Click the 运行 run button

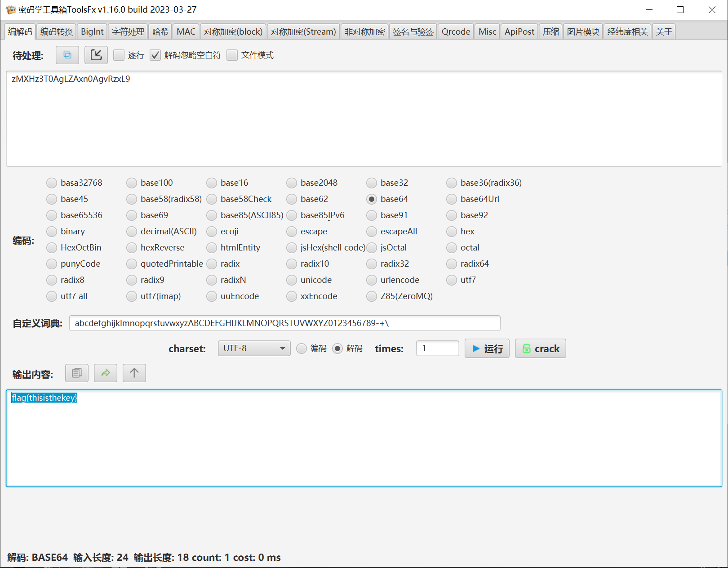(487, 349)
